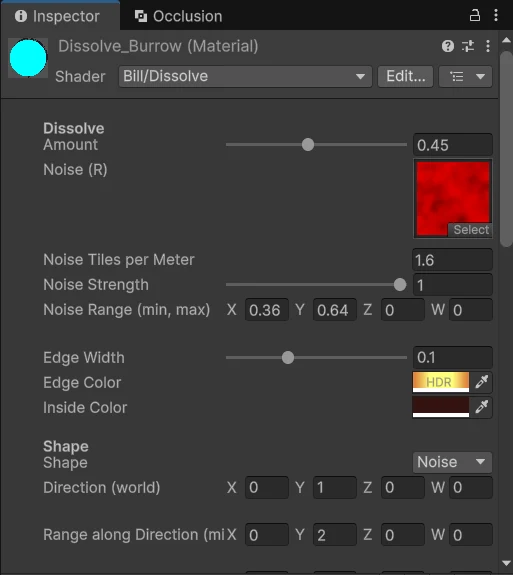This screenshot has height=575, width=513.
Task: Open the material help reference icon
Action: point(448,46)
